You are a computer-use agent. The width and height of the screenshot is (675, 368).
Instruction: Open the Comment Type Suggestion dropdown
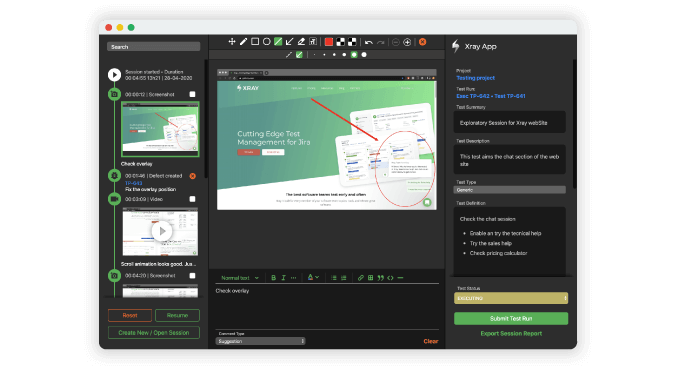[x=260, y=341]
